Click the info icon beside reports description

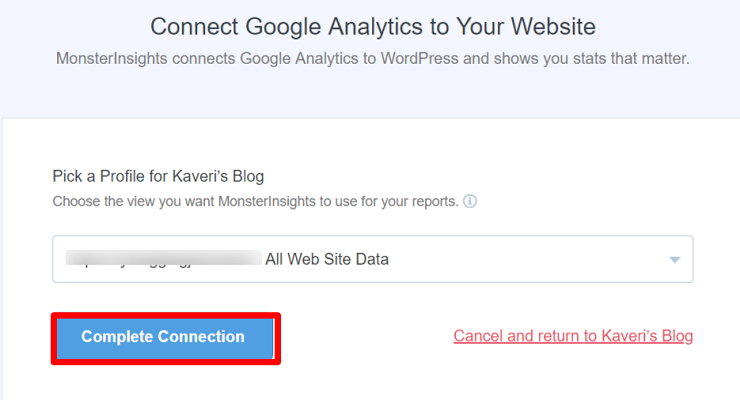(x=470, y=201)
